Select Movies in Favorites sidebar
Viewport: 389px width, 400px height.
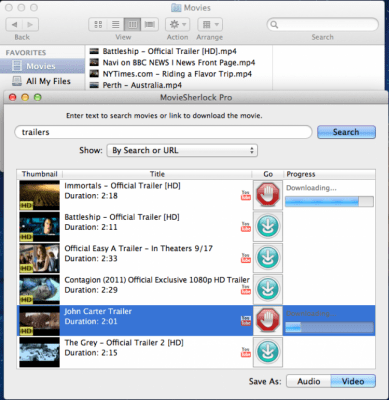coord(42,66)
